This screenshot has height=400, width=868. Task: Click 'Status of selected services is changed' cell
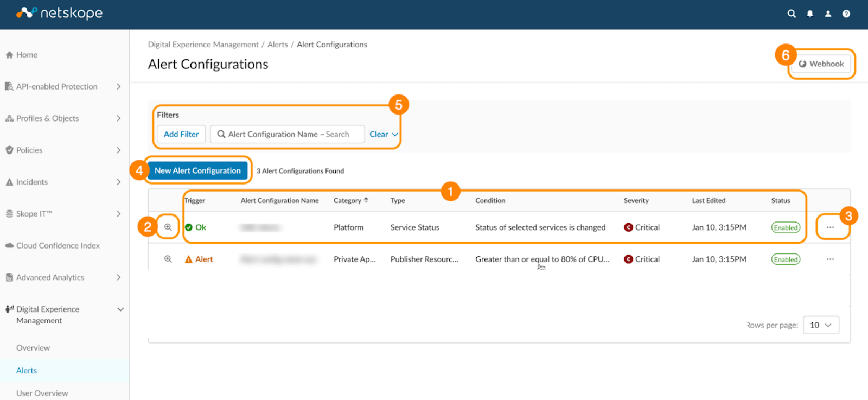(x=540, y=227)
